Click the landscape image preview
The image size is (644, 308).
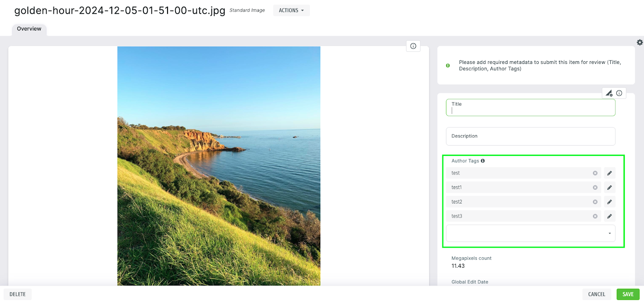219,166
